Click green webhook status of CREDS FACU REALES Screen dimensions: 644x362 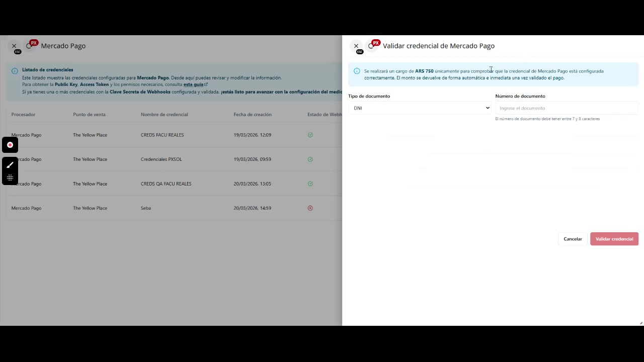310,135
